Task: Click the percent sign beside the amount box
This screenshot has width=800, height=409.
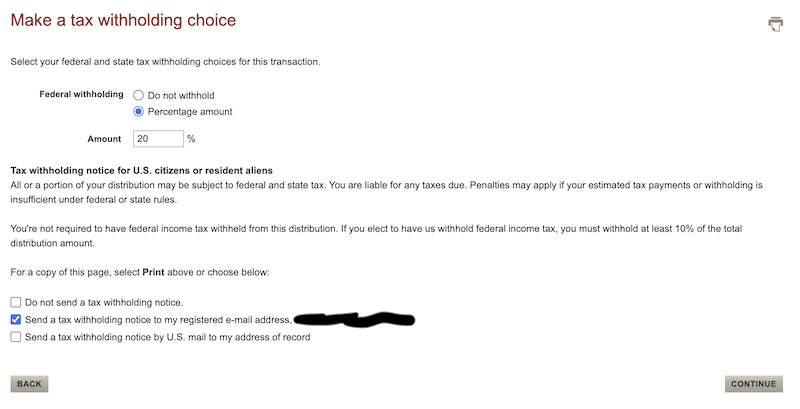Action: coord(191,139)
